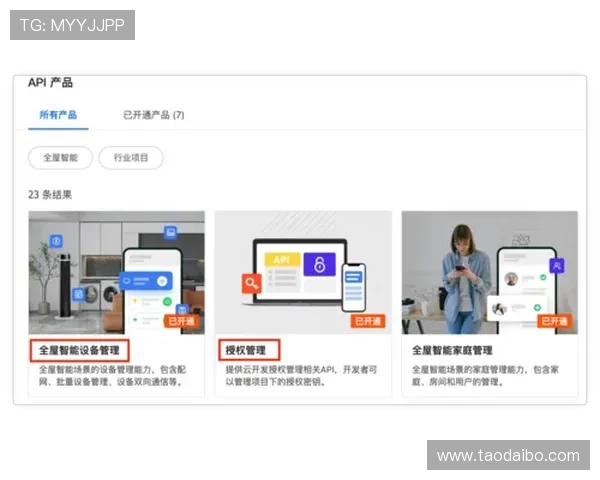This screenshot has width=600, height=480.
Task: Open the 授权管理 product title
Action: click(245, 350)
